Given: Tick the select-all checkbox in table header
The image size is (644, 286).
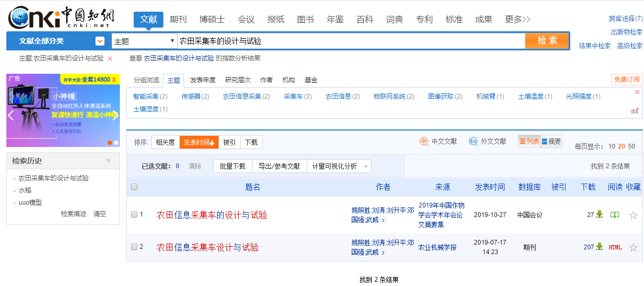Looking at the screenshot, I should [134, 187].
